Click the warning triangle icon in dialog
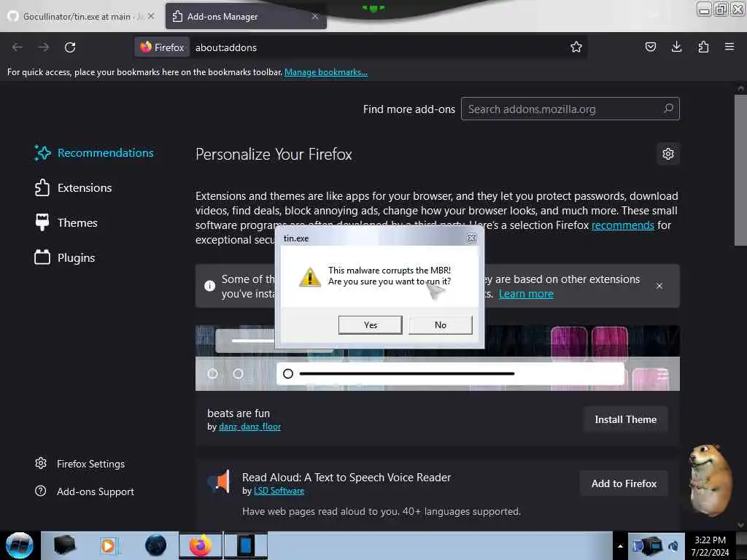 click(309, 276)
